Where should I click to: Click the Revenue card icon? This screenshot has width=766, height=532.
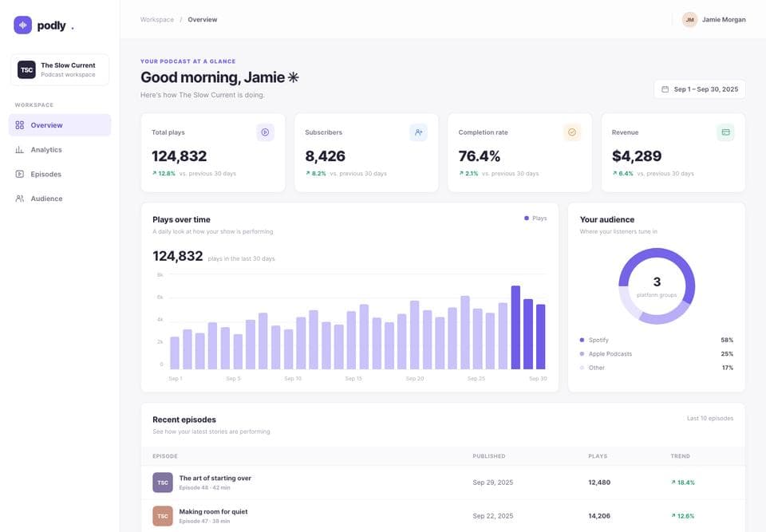click(x=725, y=132)
